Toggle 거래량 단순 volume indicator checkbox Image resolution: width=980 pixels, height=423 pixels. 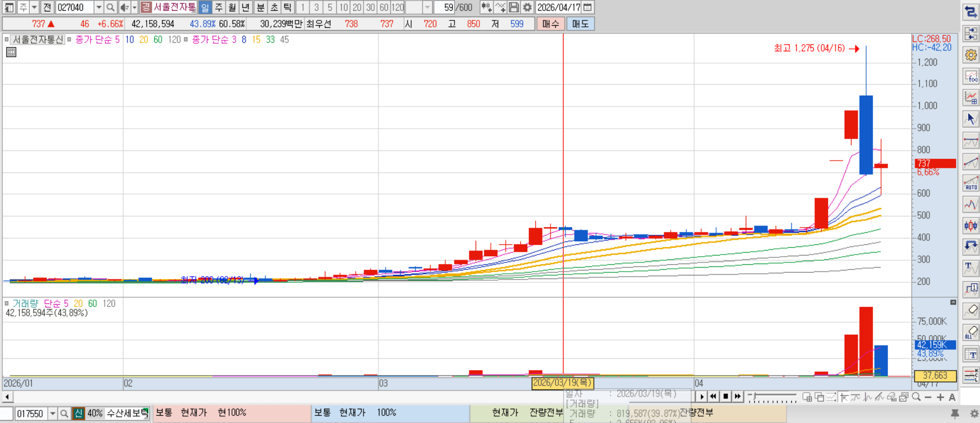[x=6, y=303]
